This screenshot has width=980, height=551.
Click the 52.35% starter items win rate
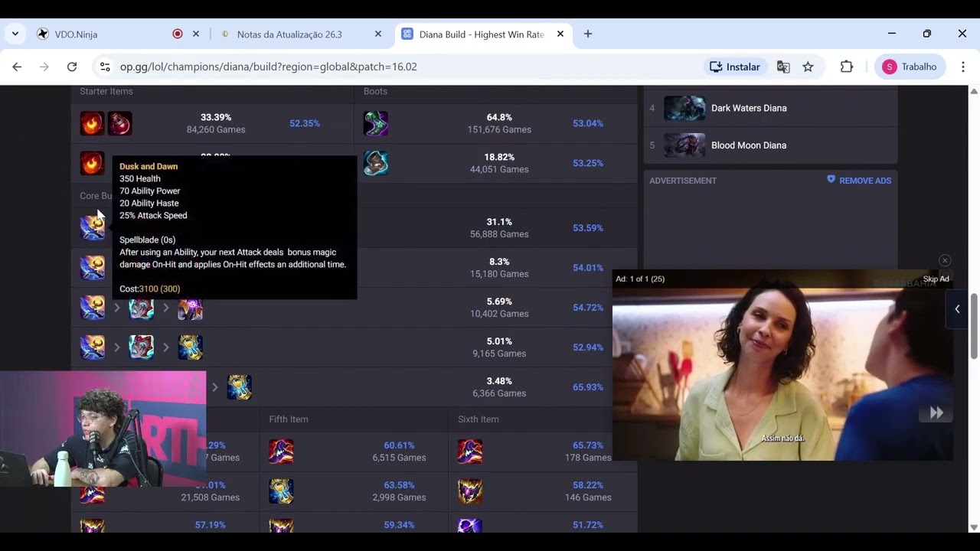click(x=305, y=123)
